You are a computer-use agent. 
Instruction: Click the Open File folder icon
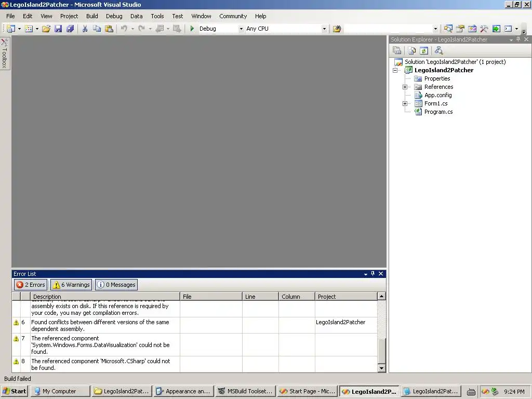46,29
